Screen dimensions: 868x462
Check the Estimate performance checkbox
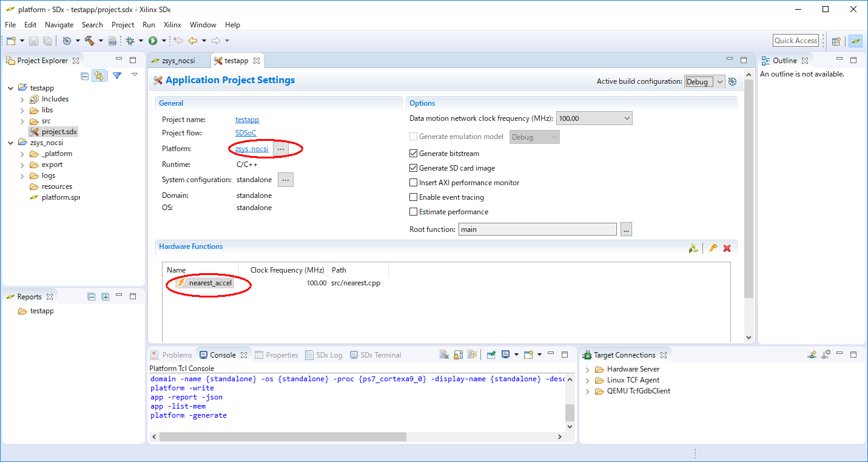tap(414, 212)
